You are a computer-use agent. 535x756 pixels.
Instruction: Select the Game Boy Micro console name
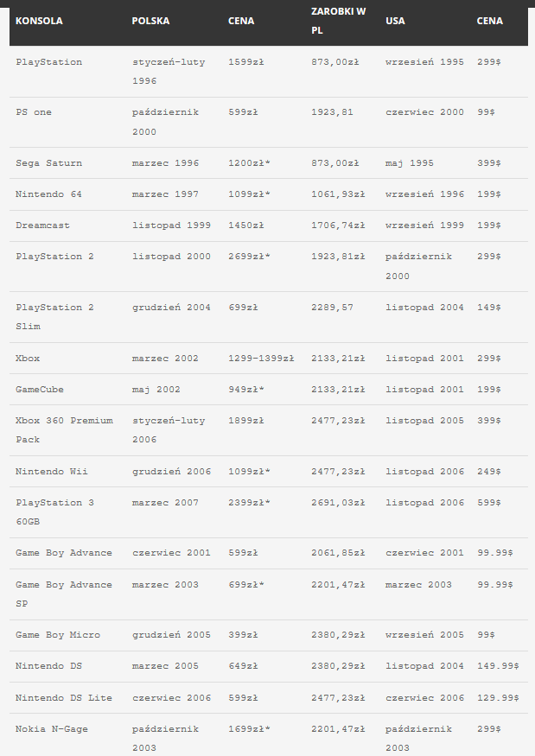coord(57,635)
